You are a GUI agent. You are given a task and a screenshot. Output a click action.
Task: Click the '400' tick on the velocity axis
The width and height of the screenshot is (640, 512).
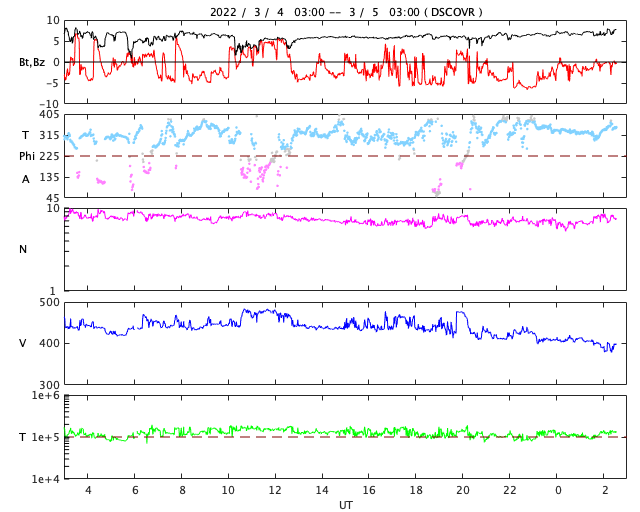tap(49, 343)
